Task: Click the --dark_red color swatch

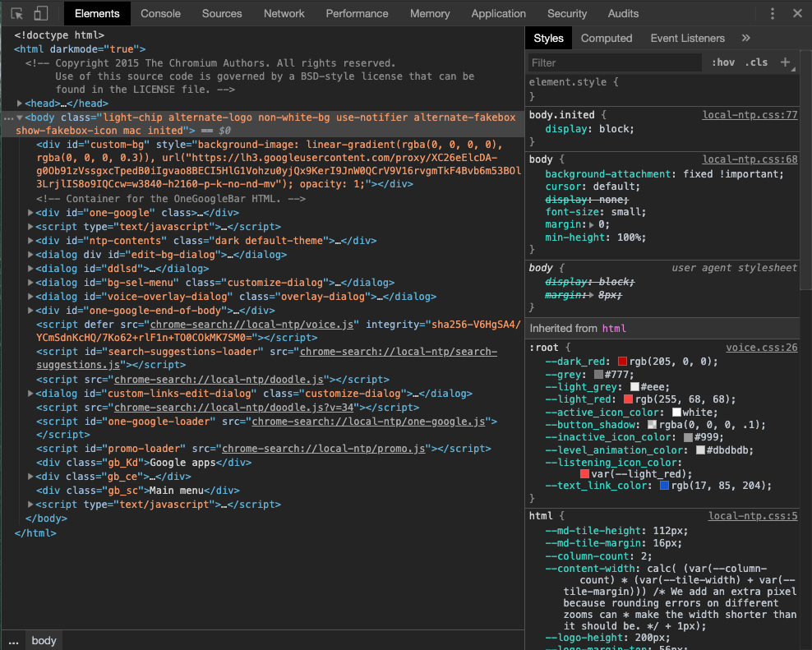Action: pos(622,362)
